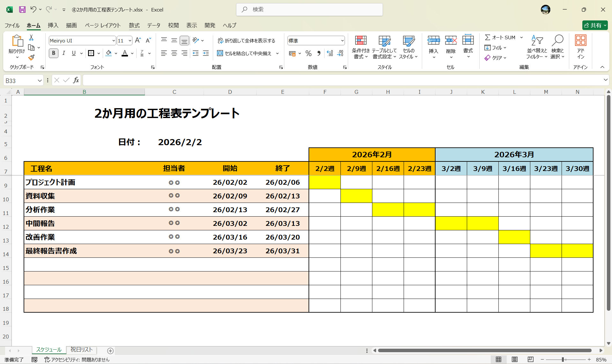Enable 折り返して全体を表示する wrap text
This screenshot has width=612, height=364.
pyautogui.click(x=247, y=41)
